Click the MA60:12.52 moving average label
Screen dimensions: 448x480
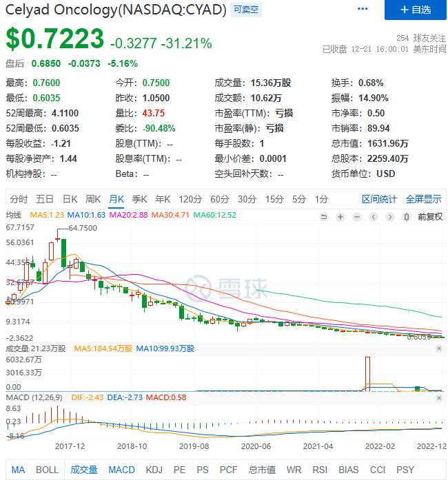click(215, 215)
